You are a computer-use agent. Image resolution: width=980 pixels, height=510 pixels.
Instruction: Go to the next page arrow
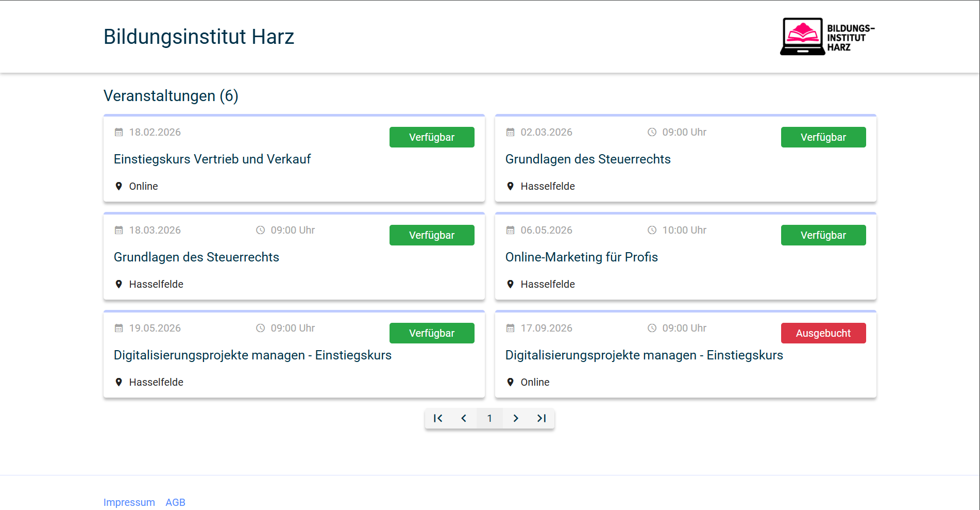pos(515,418)
